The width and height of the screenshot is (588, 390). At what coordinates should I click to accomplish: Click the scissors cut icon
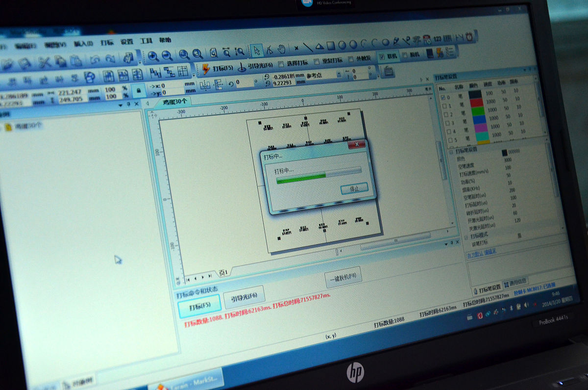[44, 62]
